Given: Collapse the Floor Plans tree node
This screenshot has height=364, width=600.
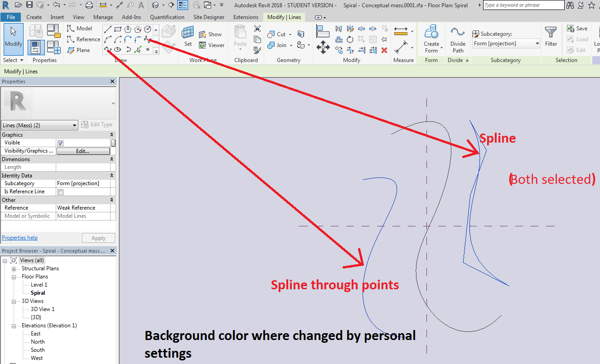Looking at the screenshot, I should (14, 277).
